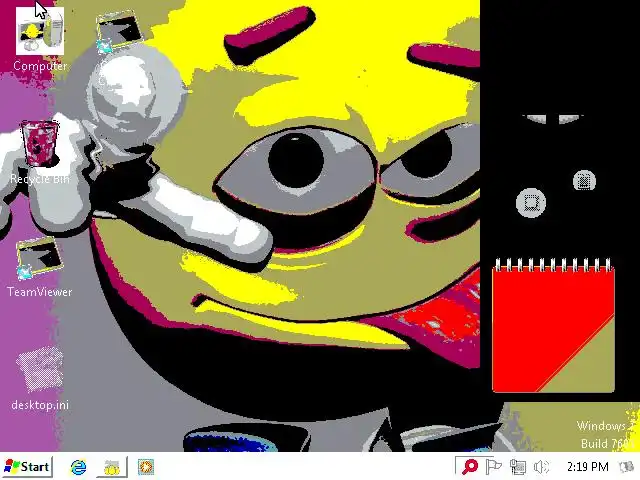The height and width of the screenshot is (480, 640).
Task: Click the smaller round gadget dial
Action: coord(584,181)
